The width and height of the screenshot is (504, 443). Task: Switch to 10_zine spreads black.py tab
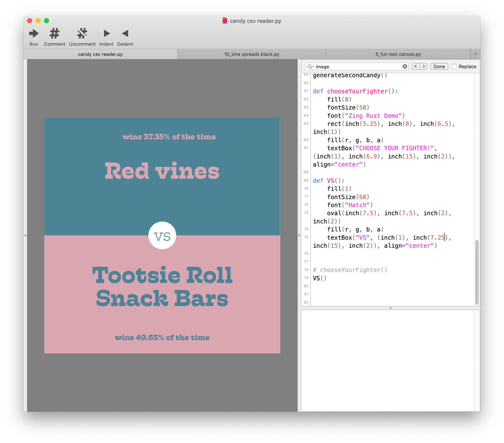[x=251, y=54]
